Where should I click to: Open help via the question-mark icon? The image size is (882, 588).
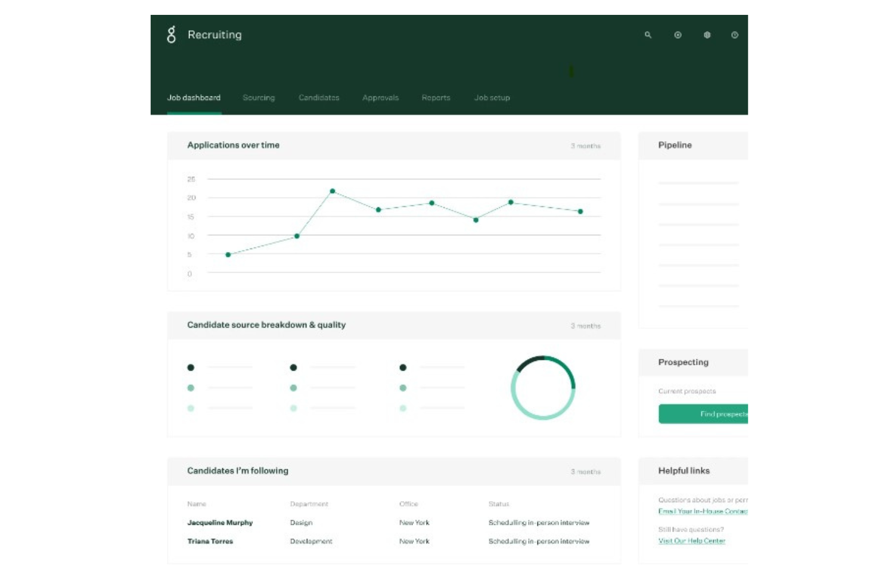click(735, 35)
